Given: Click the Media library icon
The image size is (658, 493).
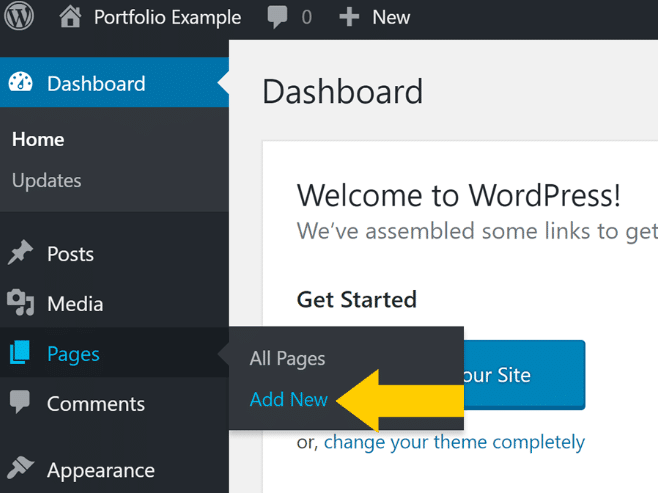Looking at the screenshot, I should point(20,303).
